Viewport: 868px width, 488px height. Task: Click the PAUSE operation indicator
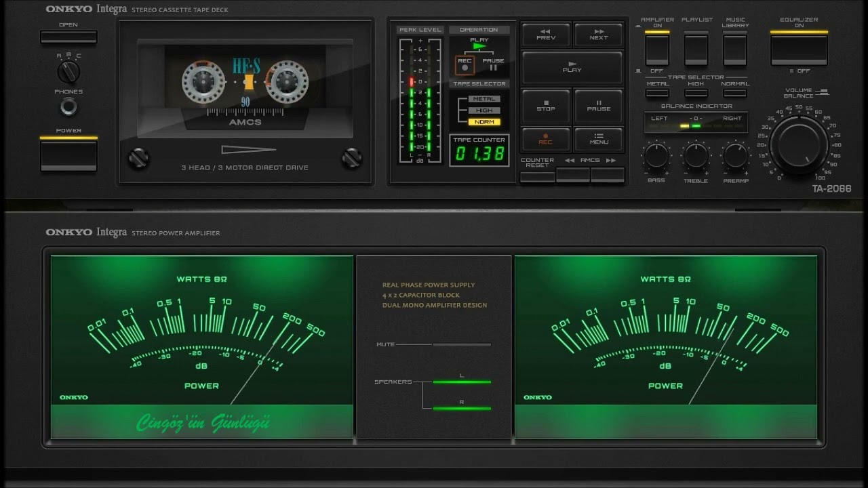tap(493, 64)
